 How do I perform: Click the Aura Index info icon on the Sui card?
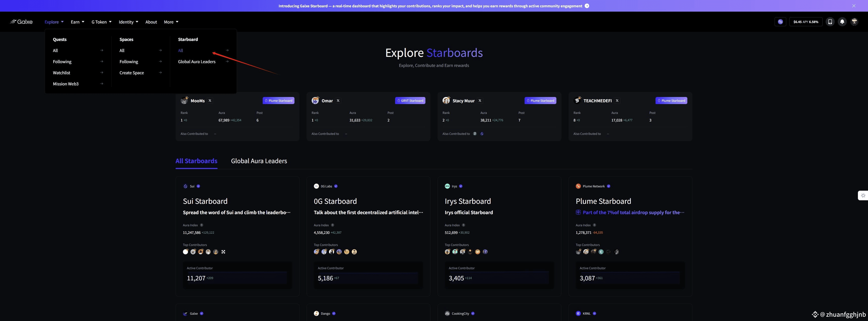202,225
